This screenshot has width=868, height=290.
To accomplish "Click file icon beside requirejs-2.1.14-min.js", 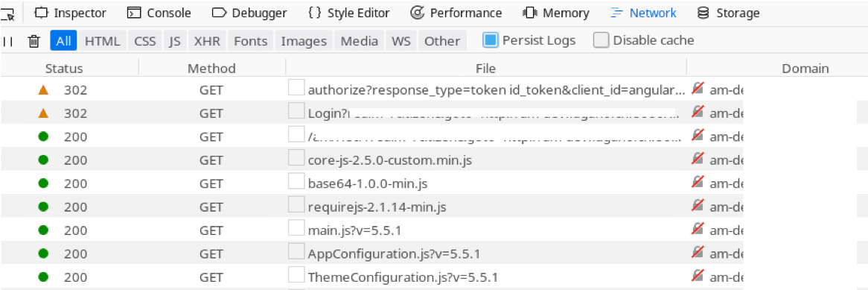I will [x=297, y=205].
